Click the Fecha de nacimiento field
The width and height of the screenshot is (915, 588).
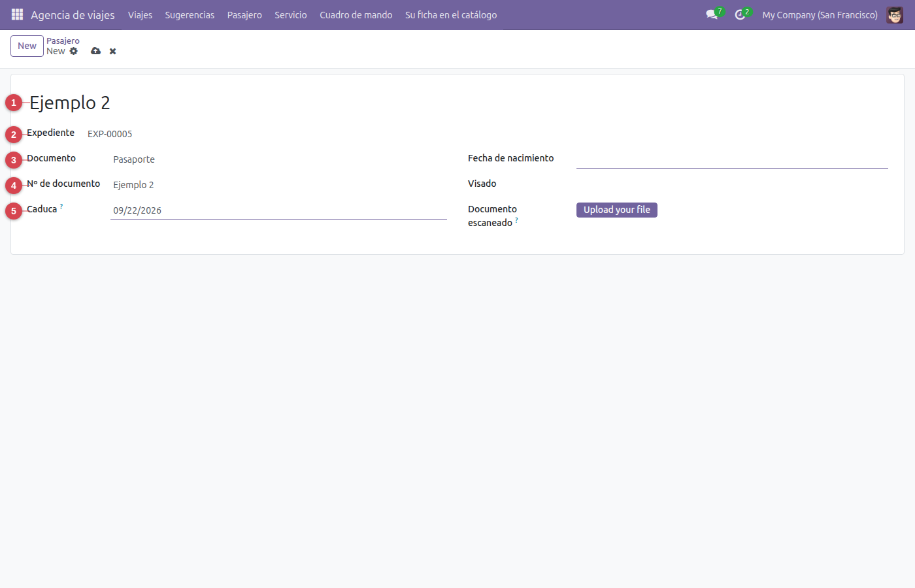tap(732, 159)
